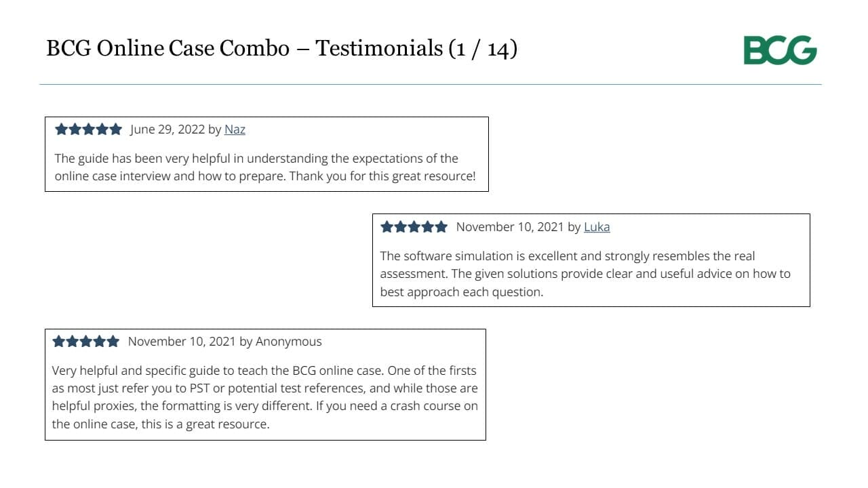Click the BCG logo

tap(780, 51)
